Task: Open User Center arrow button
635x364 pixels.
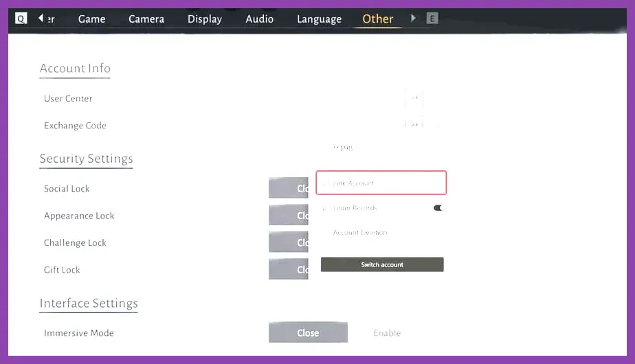Action: [x=414, y=98]
